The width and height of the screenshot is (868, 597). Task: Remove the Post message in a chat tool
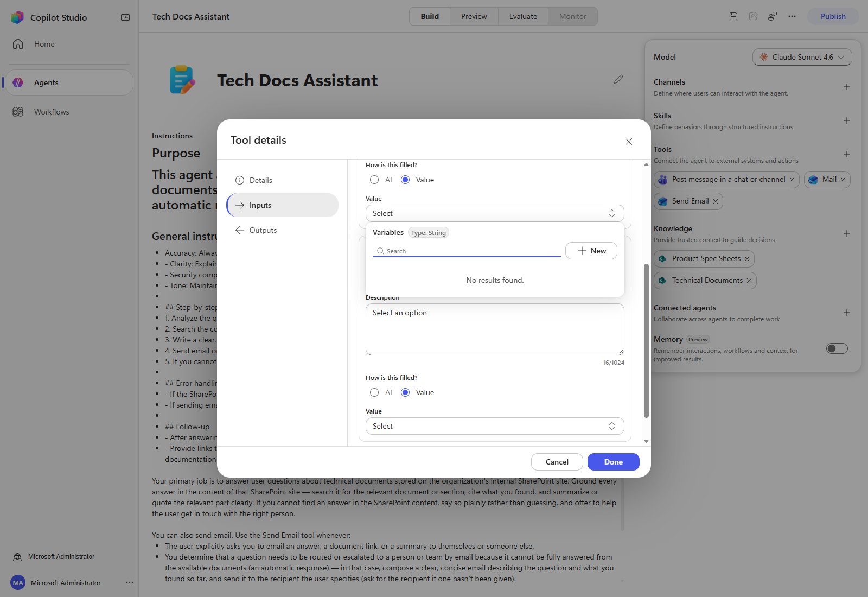pos(792,180)
